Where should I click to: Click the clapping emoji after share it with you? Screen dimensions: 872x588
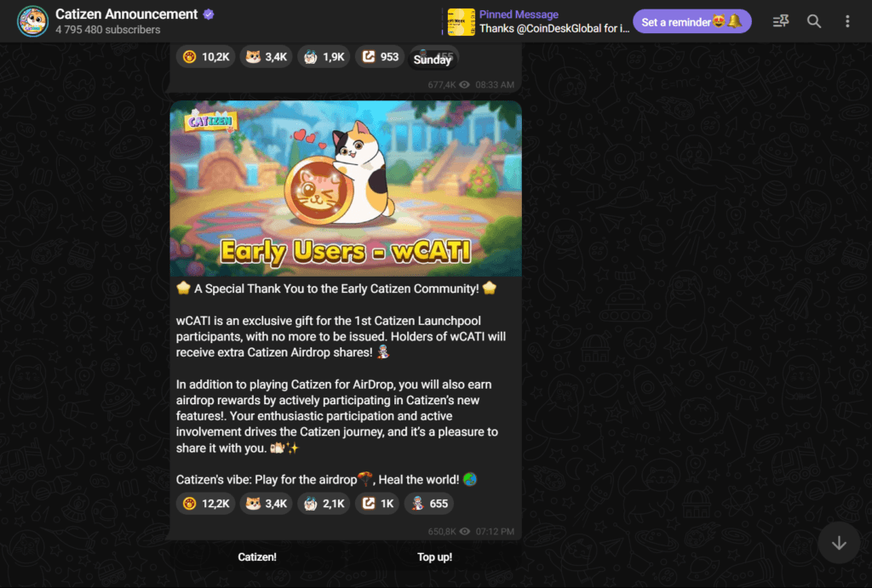[x=277, y=448]
